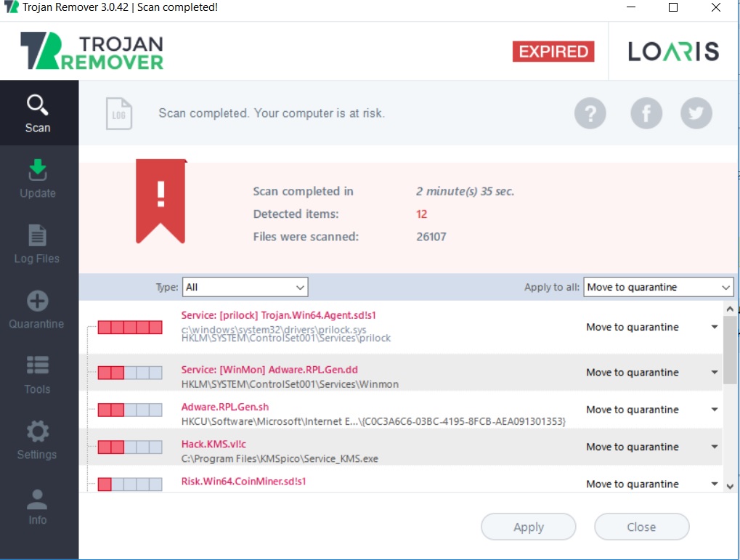
Task: Open the scan LOG file icon
Action: pyautogui.click(x=119, y=113)
